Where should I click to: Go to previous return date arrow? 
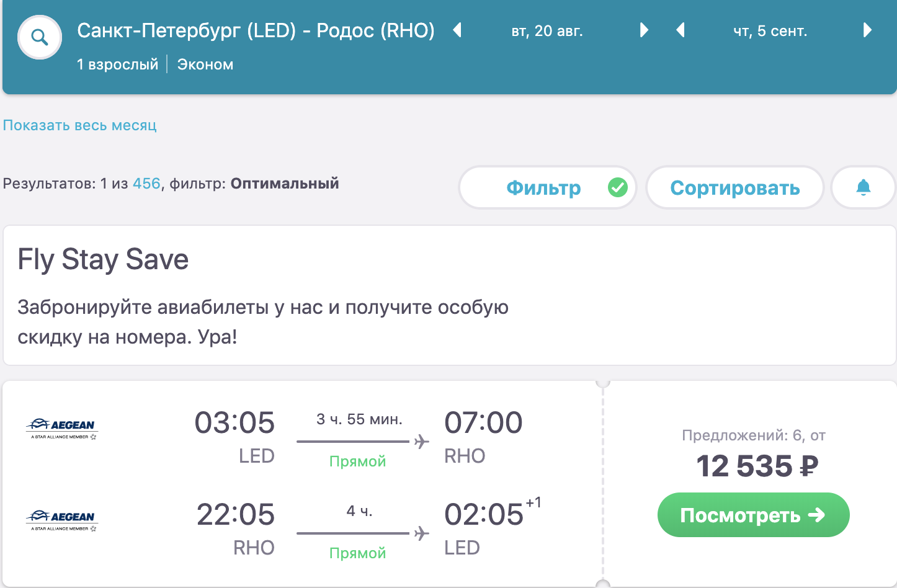681,30
